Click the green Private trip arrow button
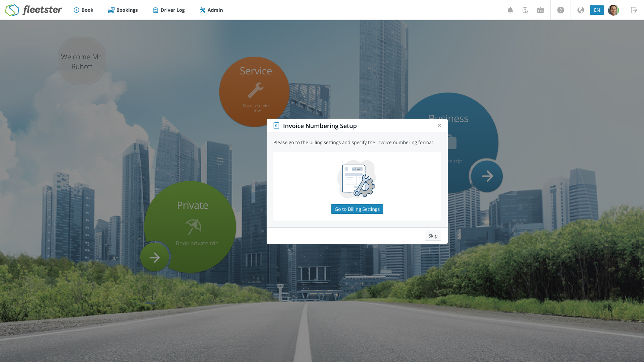Image resolution: width=644 pixels, height=362 pixels. coord(155,257)
